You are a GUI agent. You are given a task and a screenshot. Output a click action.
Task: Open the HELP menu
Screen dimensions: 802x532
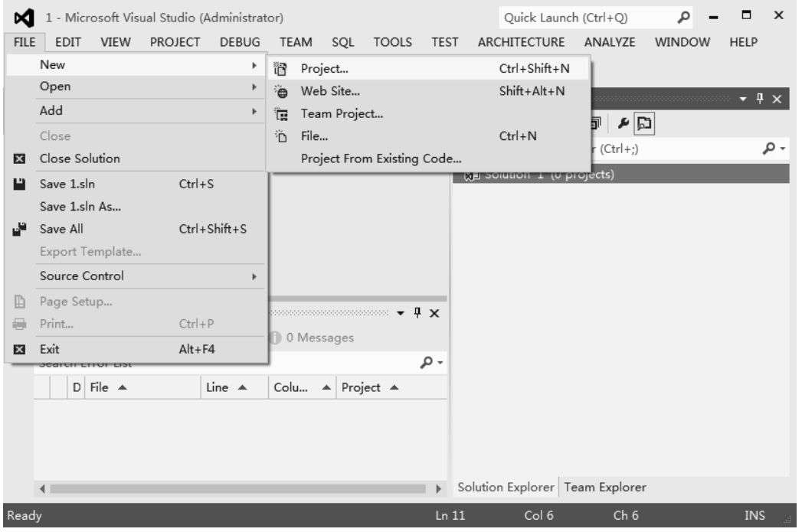[x=743, y=42]
